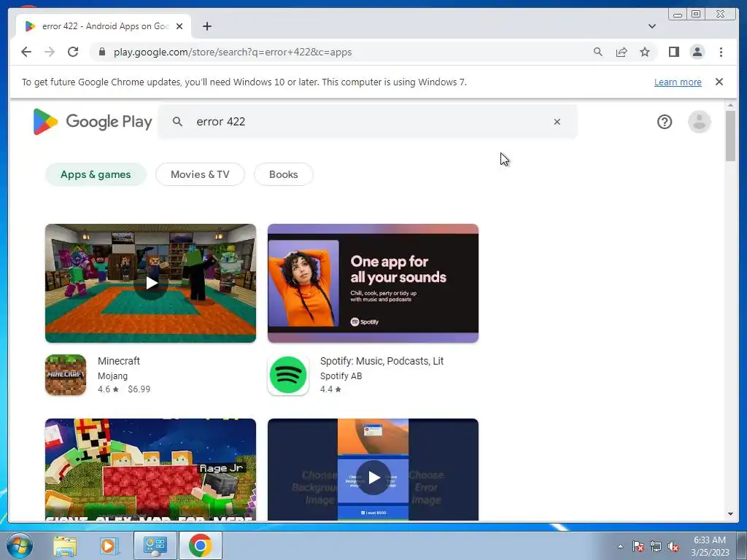747x560 pixels.
Task: Open Windows Explorer from taskbar
Action: (x=65, y=545)
